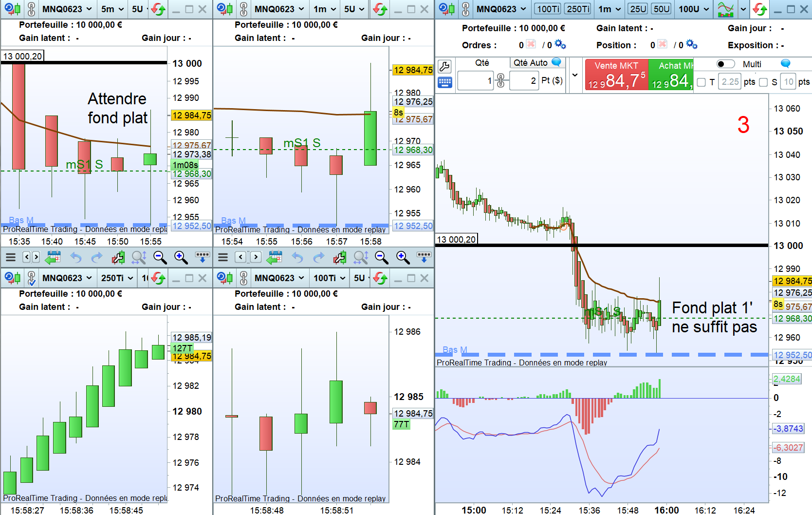This screenshot has height=515, width=812.
Task: Switch right chart to 100Ti shortcut
Action: [x=548, y=9]
